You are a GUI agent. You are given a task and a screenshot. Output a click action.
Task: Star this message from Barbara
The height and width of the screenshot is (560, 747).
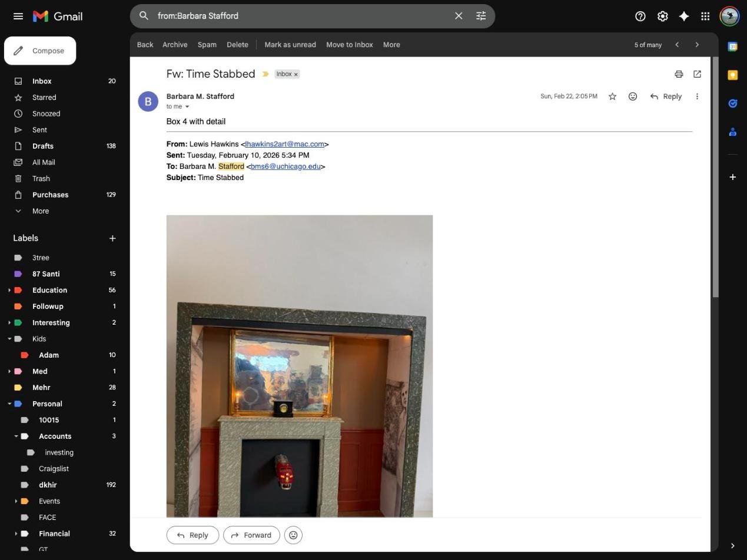[612, 96]
